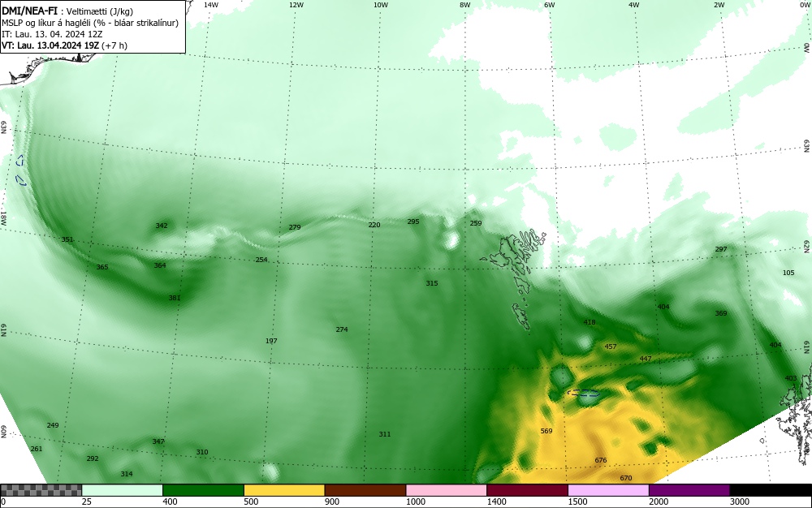
Task: Click the CAPE value 403
Action: click(791, 378)
